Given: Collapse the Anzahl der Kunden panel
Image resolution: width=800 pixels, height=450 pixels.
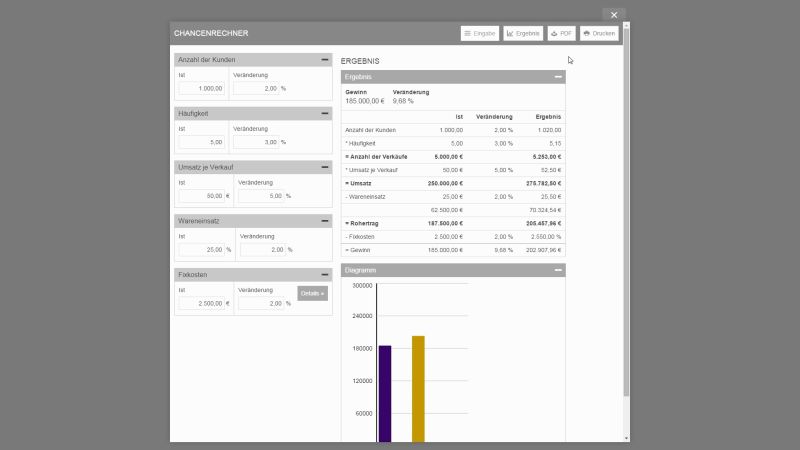Looking at the screenshot, I should click(324, 60).
